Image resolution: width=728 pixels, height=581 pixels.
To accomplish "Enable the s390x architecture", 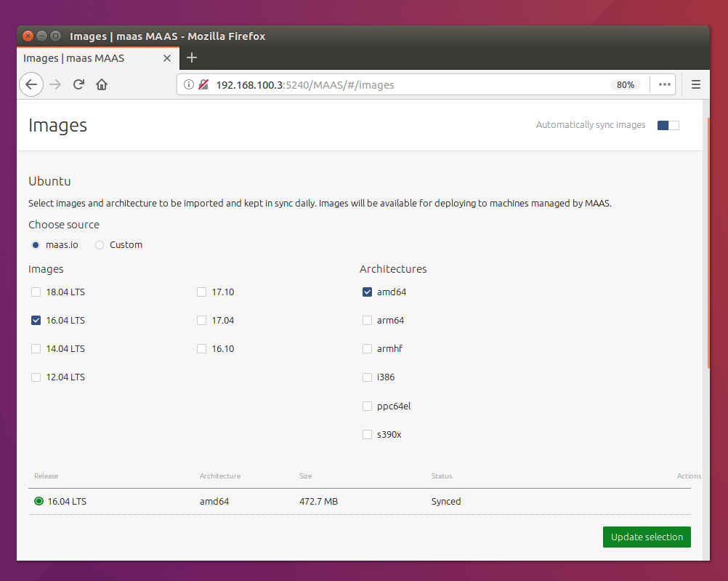I will click(367, 435).
